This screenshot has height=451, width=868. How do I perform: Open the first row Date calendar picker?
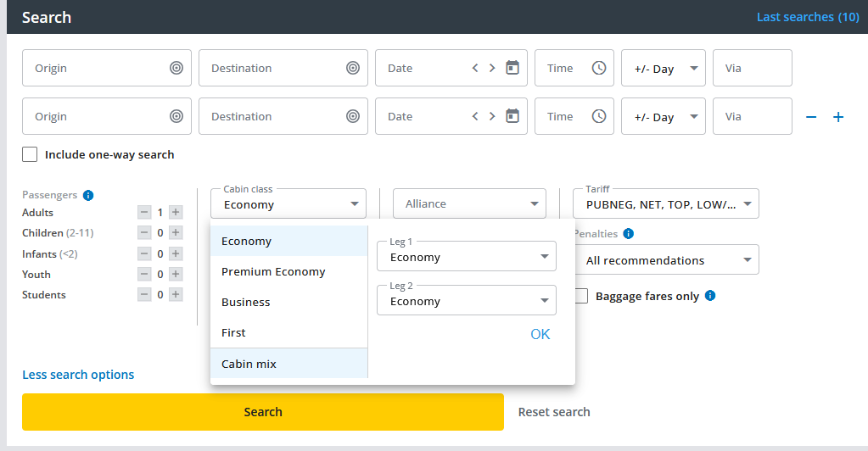point(512,68)
